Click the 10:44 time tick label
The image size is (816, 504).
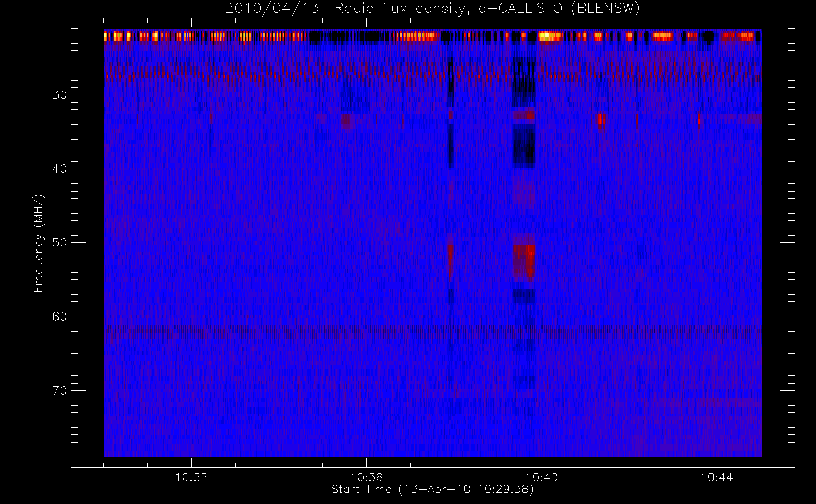(x=717, y=477)
